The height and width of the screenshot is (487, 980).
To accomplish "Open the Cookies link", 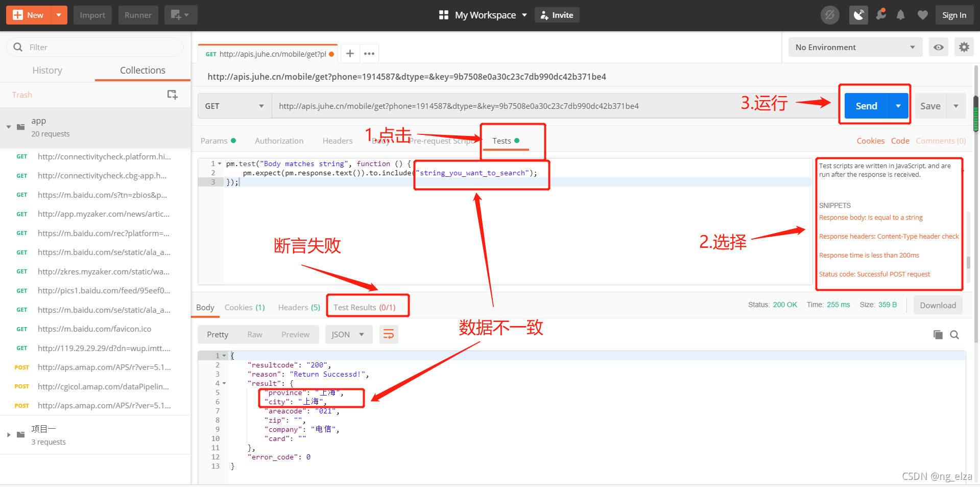I will (x=871, y=141).
